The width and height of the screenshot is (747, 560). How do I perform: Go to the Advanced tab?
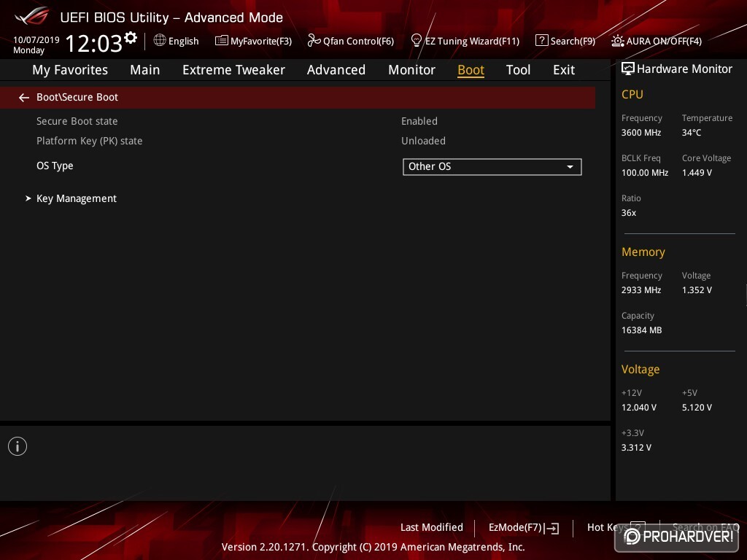336,70
